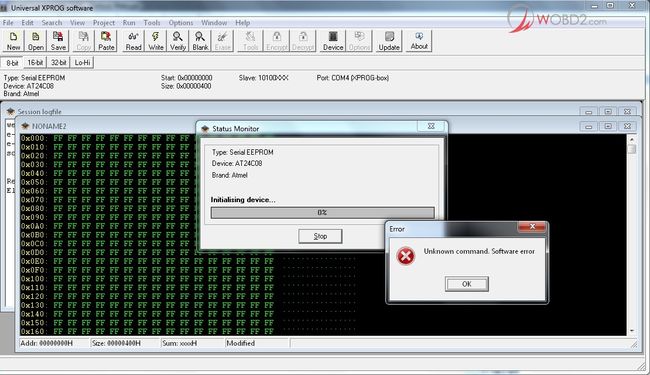The width and height of the screenshot is (650, 375).
Task: Click the Slave address text
Action: pyautogui.click(x=264, y=78)
